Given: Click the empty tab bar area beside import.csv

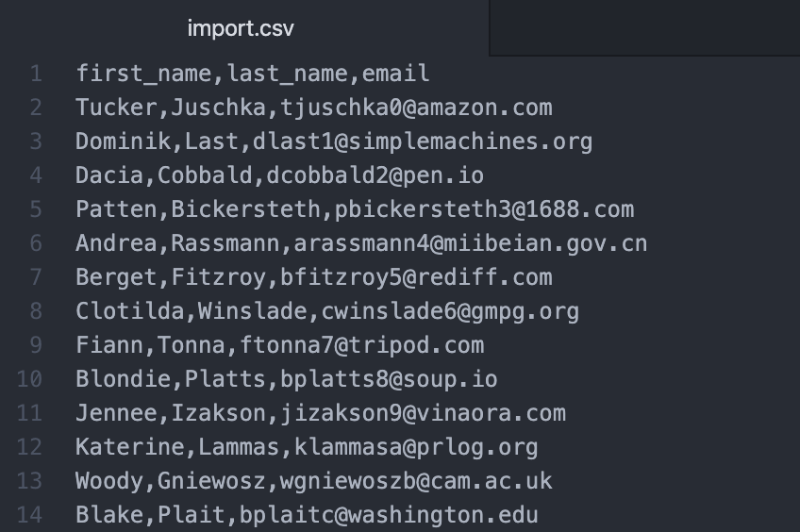Looking at the screenshot, I should (x=644, y=27).
